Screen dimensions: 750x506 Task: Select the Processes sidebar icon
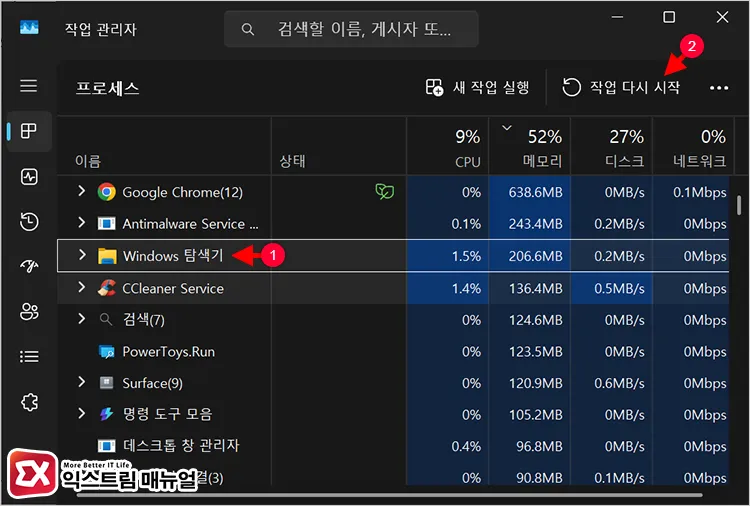point(29,131)
